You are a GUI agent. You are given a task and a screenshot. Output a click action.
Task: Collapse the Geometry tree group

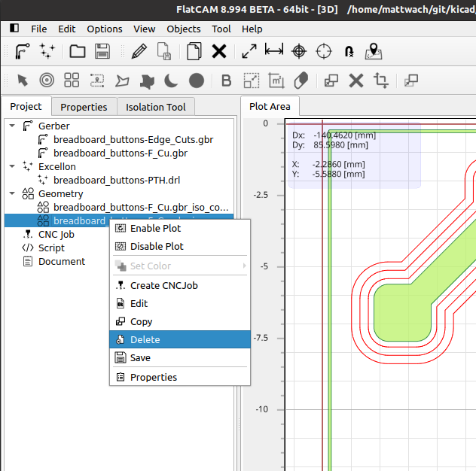[x=12, y=193]
